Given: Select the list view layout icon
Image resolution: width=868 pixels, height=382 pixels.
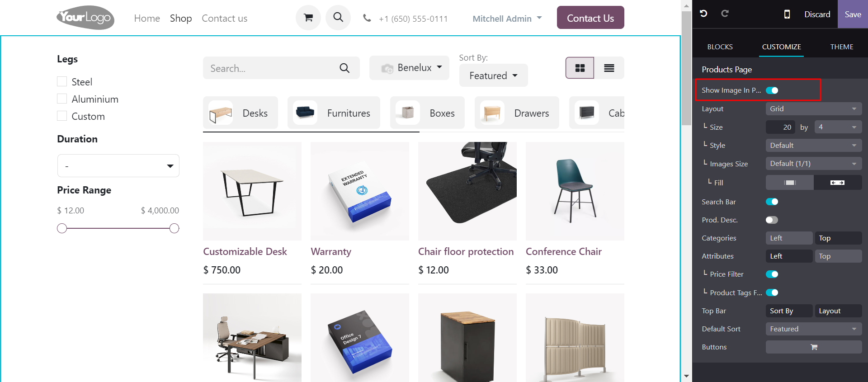Looking at the screenshot, I should [x=609, y=68].
